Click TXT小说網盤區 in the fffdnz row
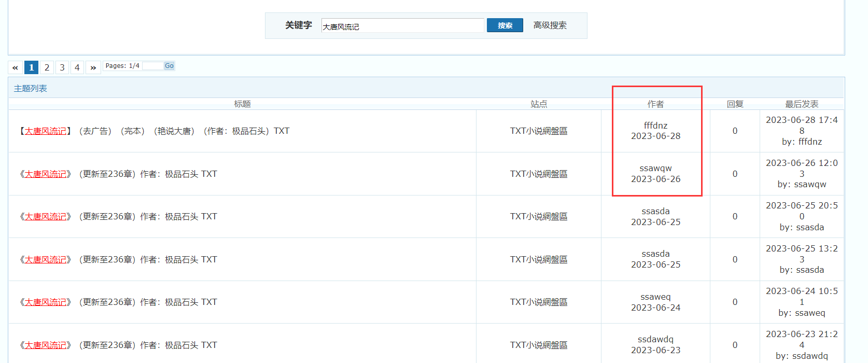 pos(539,131)
